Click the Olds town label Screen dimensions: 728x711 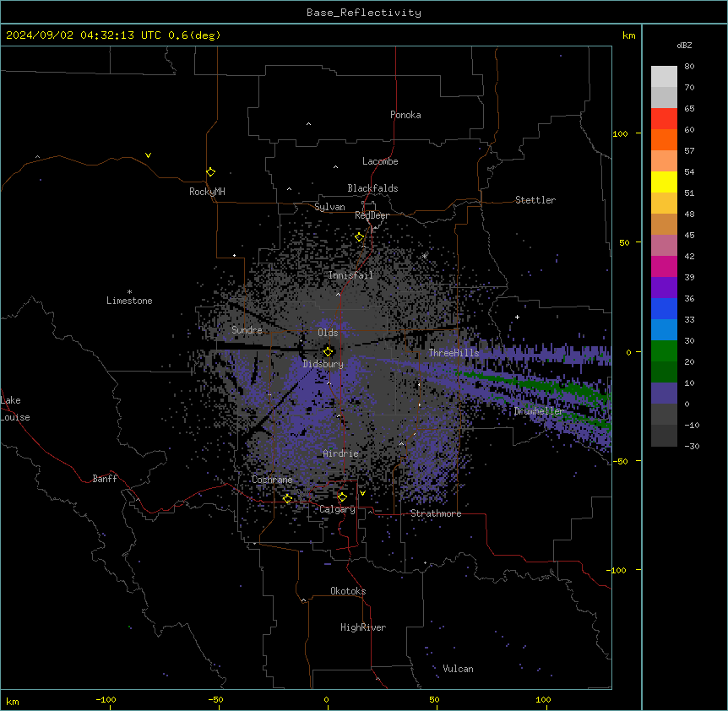tap(328, 333)
